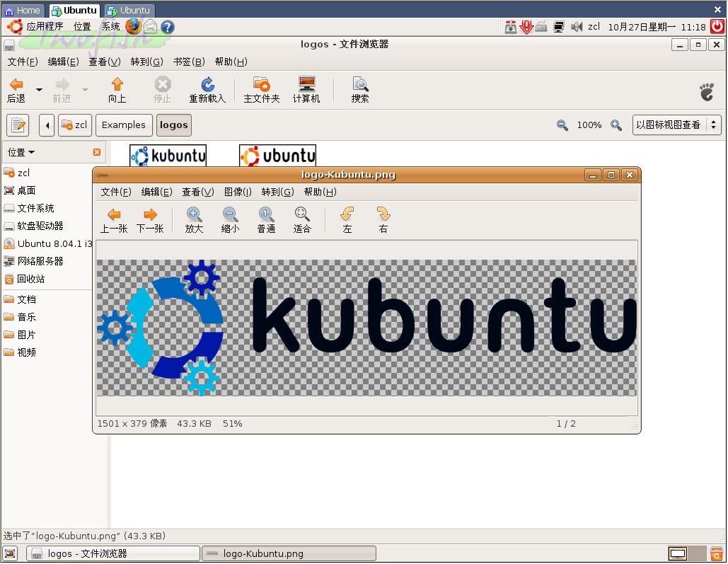The height and width of the screenshot is (564, 728).
Task: Close the 位置 side pane
Action: (x=96, y=152)
